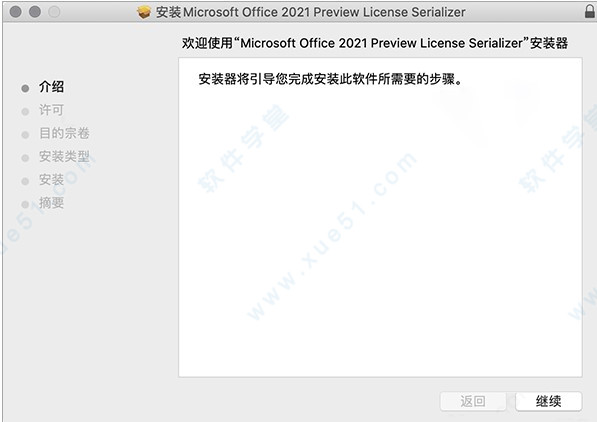Screen dimensions: 597x422
Task: Click the 欢迎使用 installer heading text
Action: [x=375, y=43]
